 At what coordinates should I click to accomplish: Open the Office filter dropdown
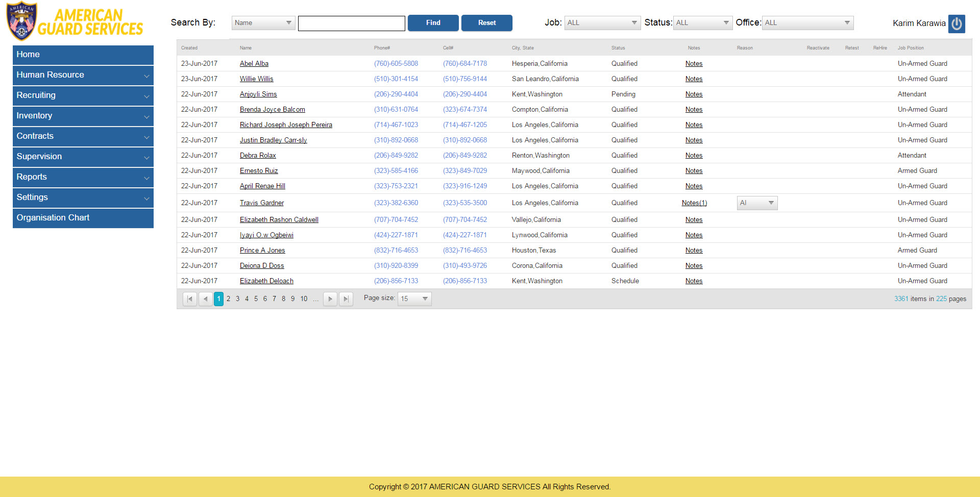click(x=807, y=23)
